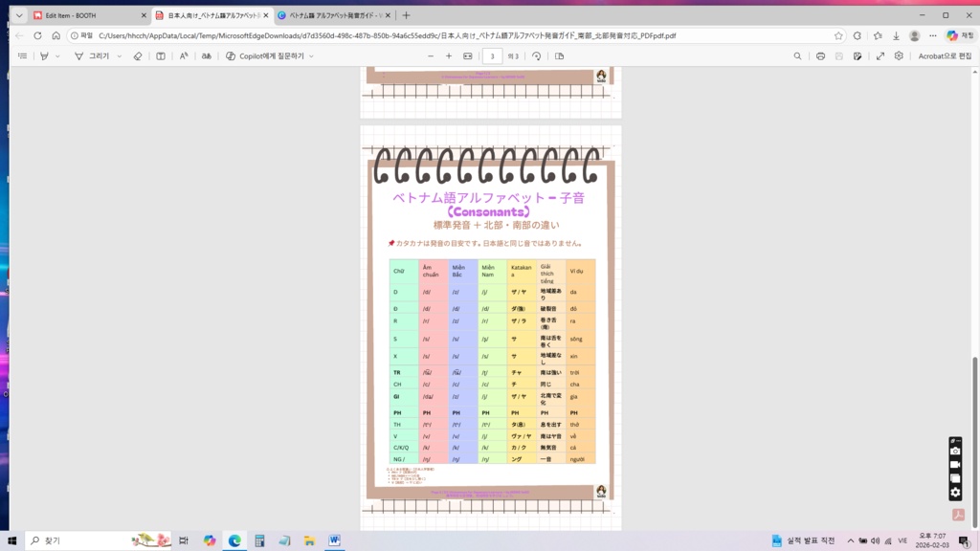Rotate the PDF page
Image resolution: width=980 pixels, height=551 pixels.
[538, 55]
